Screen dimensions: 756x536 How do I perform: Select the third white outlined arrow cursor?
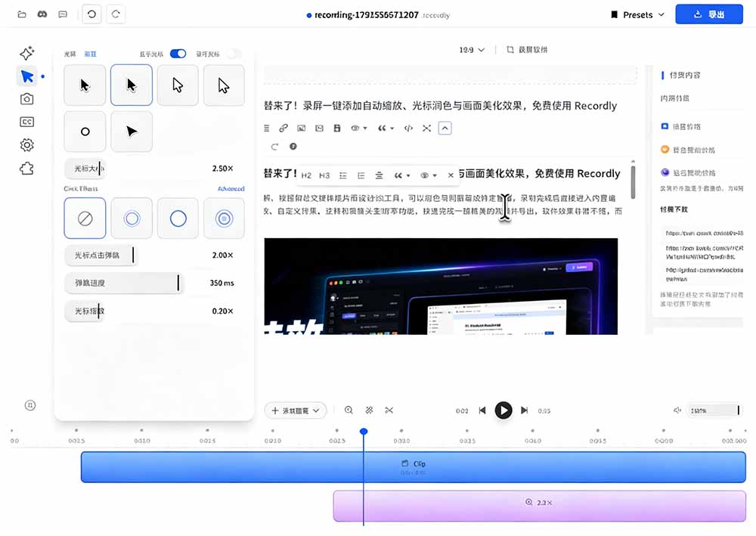(178, 85)
